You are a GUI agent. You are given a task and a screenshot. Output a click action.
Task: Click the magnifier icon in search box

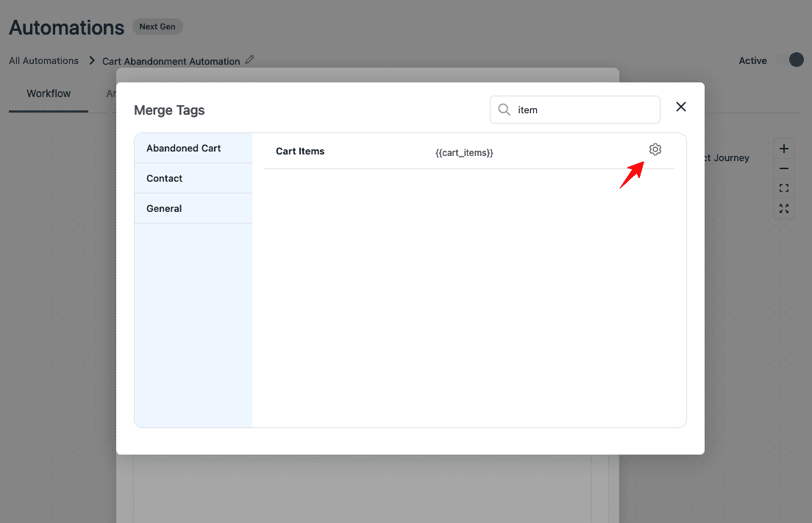point(504,110)
